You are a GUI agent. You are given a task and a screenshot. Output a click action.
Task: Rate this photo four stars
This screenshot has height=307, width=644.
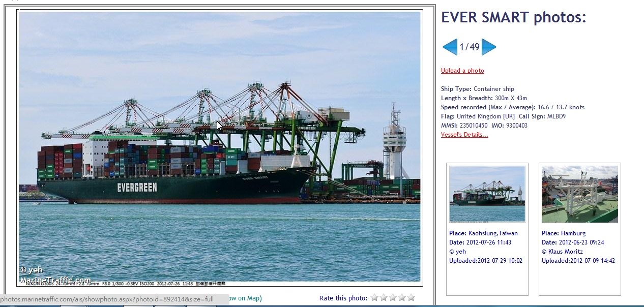[402, 297]
